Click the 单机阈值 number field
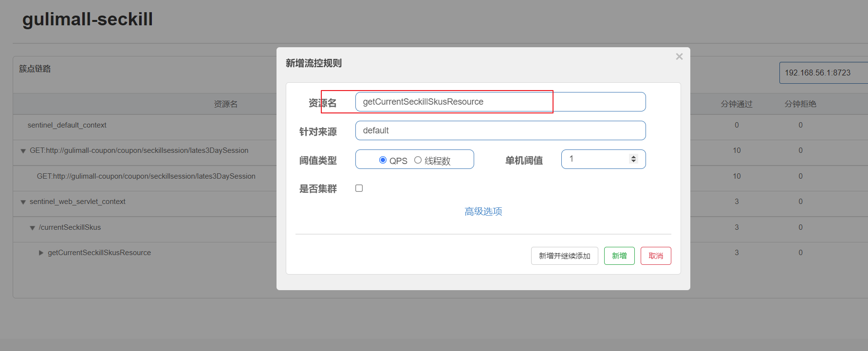The height and width of the screenshot is (351, 868). (x=603, y=159)
